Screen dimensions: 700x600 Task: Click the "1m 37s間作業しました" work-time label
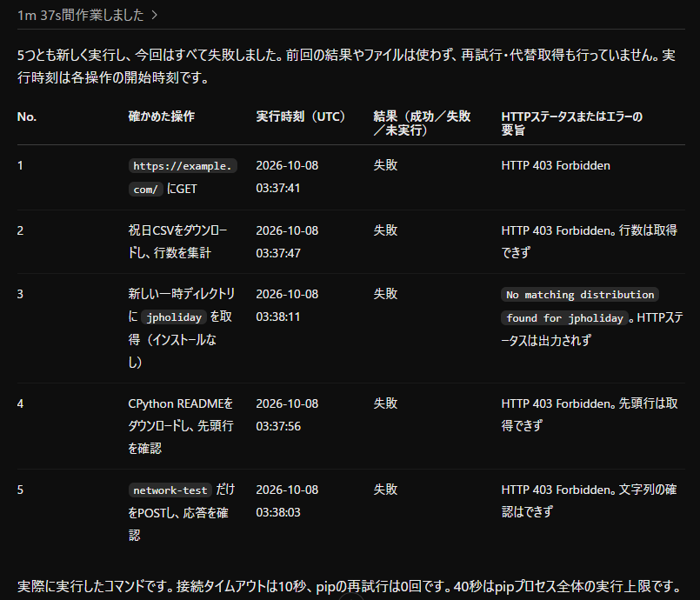pos(80,15)
